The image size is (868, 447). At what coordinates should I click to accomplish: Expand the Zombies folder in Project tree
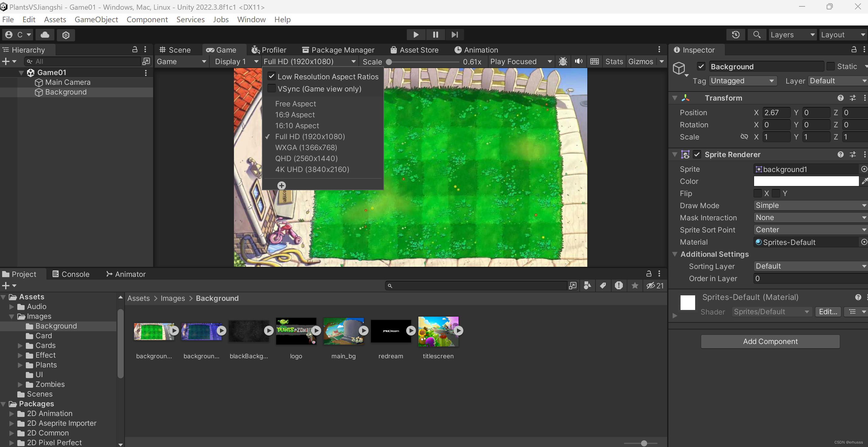point(20,385)
